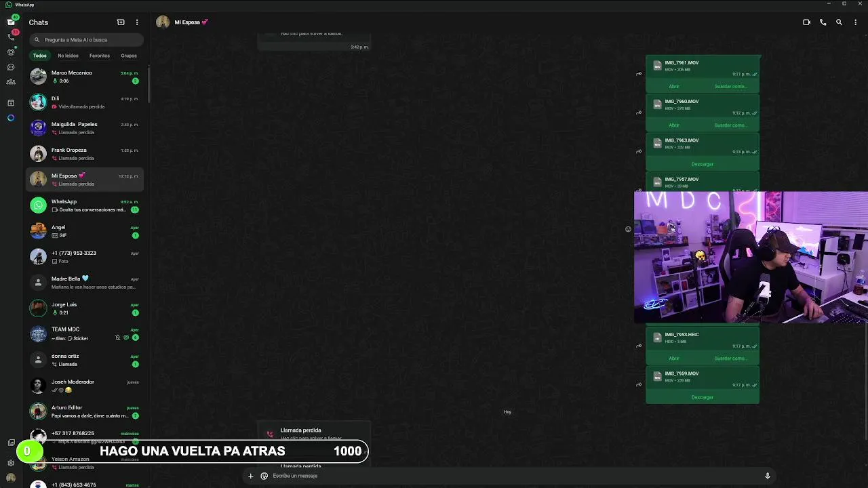Open the donna ortiz chat
The height and width of the screenshot is (488, 868).
[x=85, y=360]
